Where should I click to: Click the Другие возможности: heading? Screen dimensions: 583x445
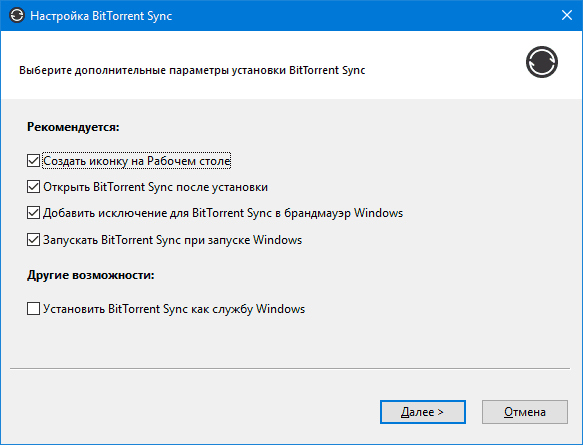click(91, 275)
